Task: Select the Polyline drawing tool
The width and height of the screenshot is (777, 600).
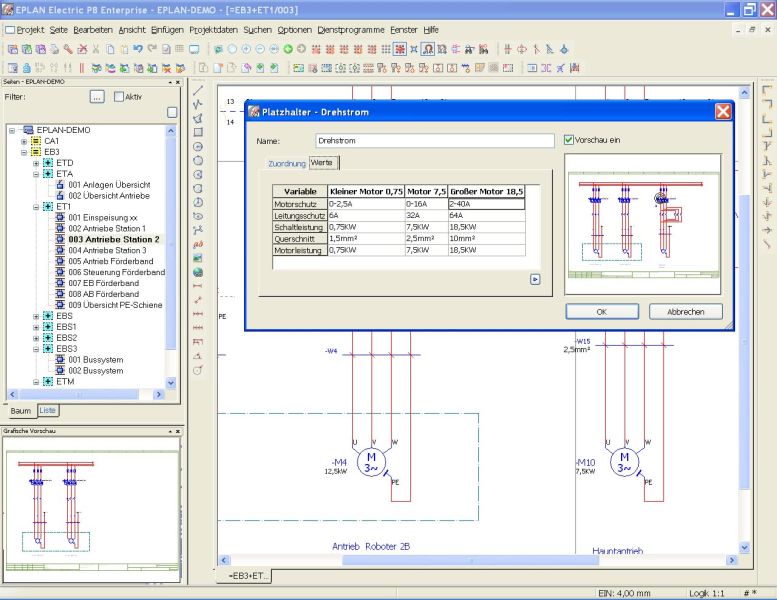Action: click(198, 105)
